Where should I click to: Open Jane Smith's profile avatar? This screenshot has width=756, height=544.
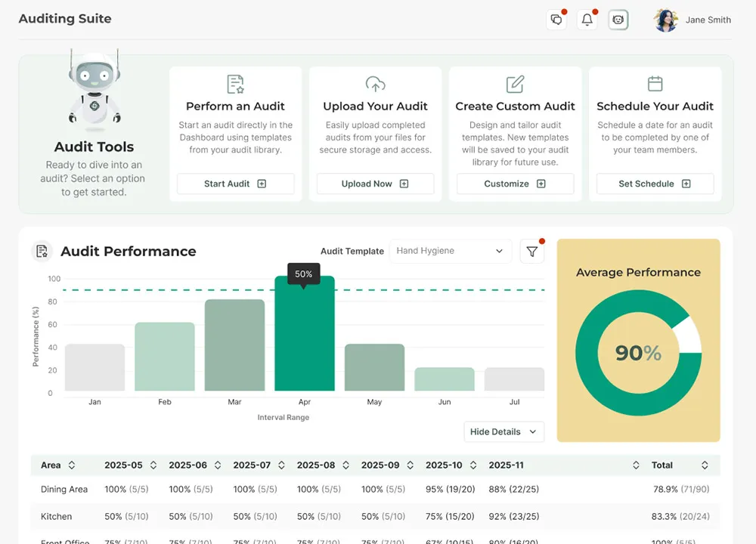[x=666, y=20]
